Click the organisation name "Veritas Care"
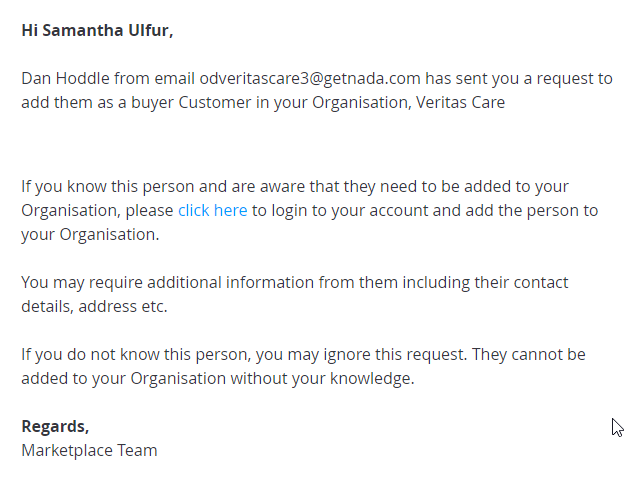640x483 pixels. tap(460, 102)
